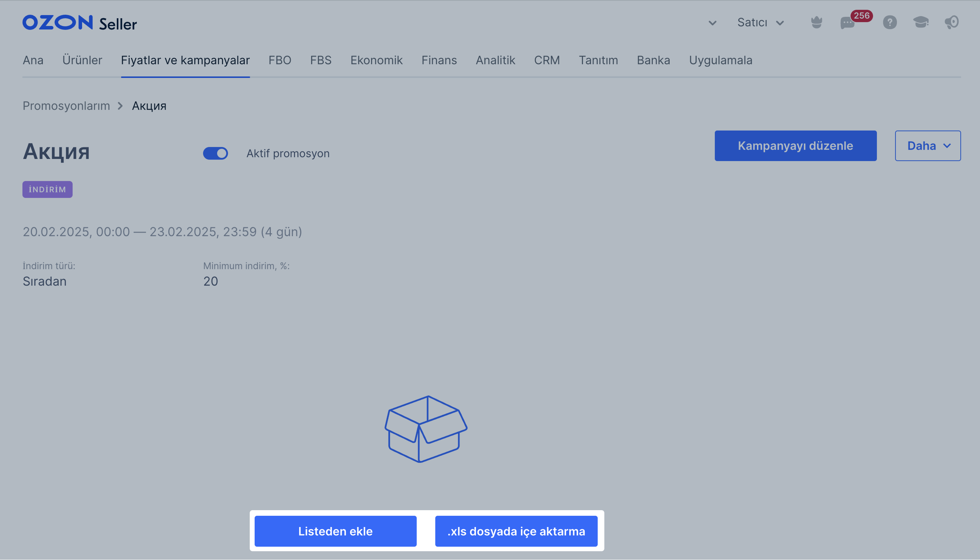Click the Aktif promosyon label
The image size is (980, 560).
coord(288,153)
